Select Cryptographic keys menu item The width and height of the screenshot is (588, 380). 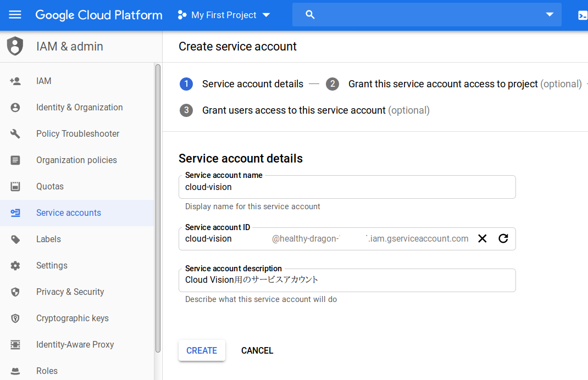pos(72,318)
